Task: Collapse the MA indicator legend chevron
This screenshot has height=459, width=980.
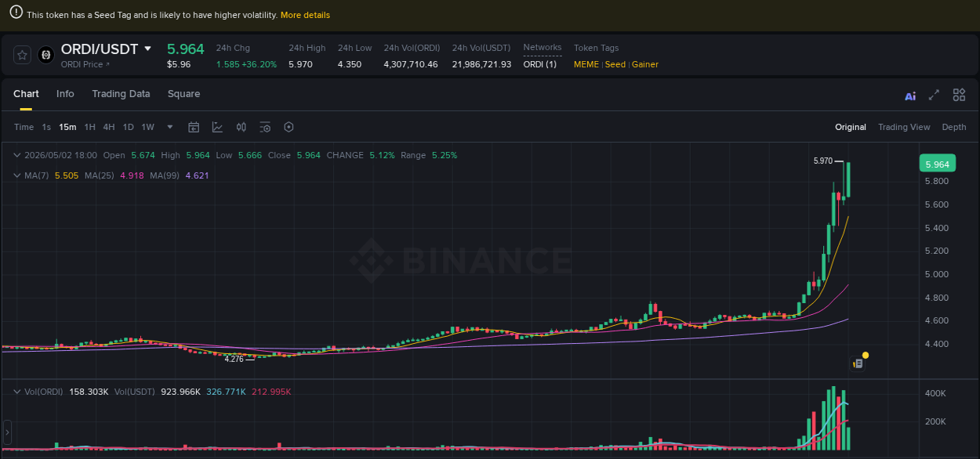Action: pyautogui.click(x=18, y=175)
